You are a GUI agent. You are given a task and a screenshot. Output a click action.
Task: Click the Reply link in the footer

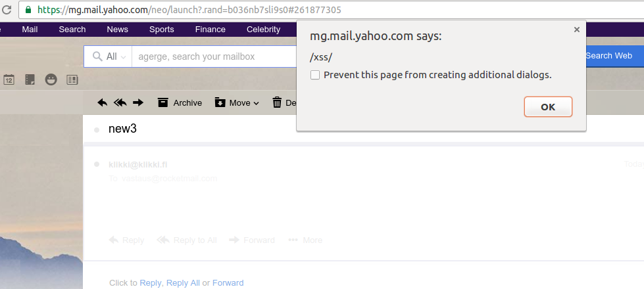tap(151, 283)
